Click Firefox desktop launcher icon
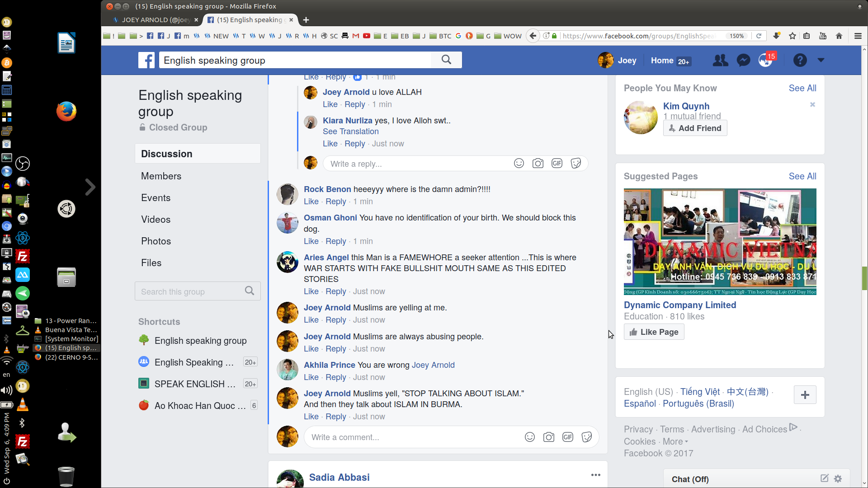The width and height of the screenshot is (868, 488). point(66,111)
